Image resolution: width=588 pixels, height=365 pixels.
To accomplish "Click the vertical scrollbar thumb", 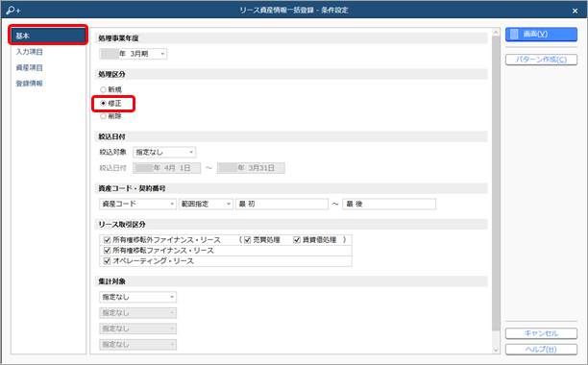I will pyautogui.click(x=496, y=183).
